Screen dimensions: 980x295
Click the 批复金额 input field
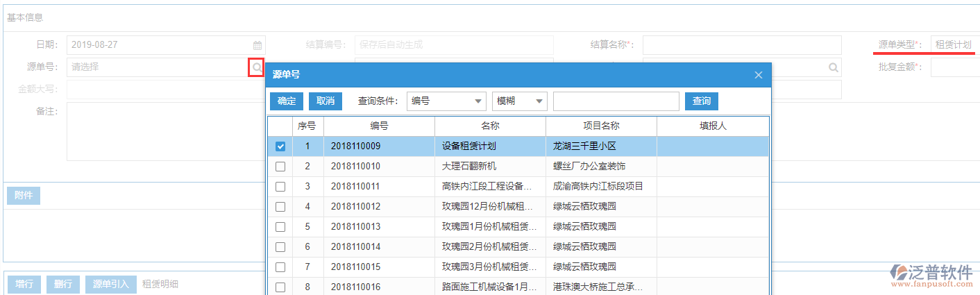pyautogui.click(x=955, y=67)
